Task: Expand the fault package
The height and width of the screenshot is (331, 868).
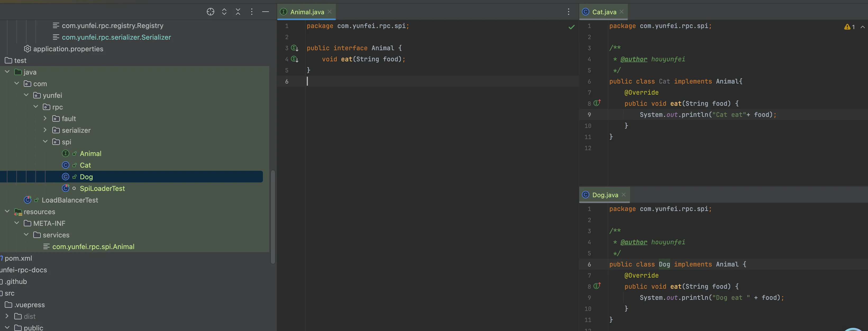Action: tap(45, 118)
